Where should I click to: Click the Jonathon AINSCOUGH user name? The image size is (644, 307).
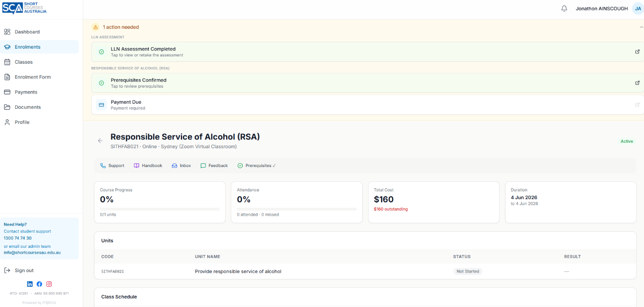(x=602, y=9)
